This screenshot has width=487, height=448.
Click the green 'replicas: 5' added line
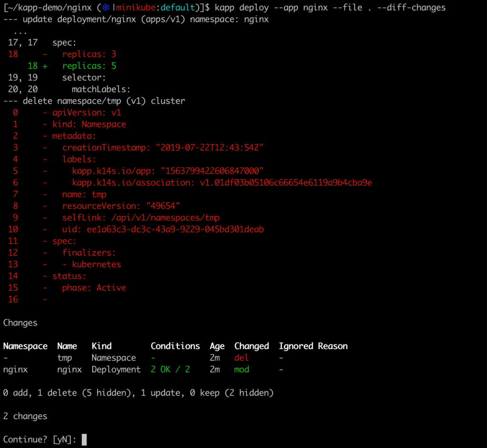(x=89, y=66)
